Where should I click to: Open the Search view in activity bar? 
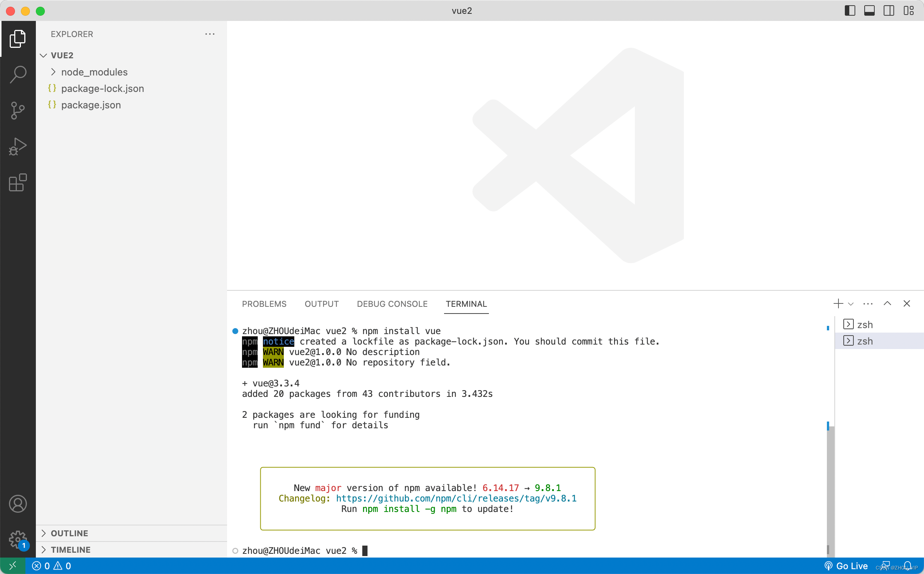(x=18, y=74)
